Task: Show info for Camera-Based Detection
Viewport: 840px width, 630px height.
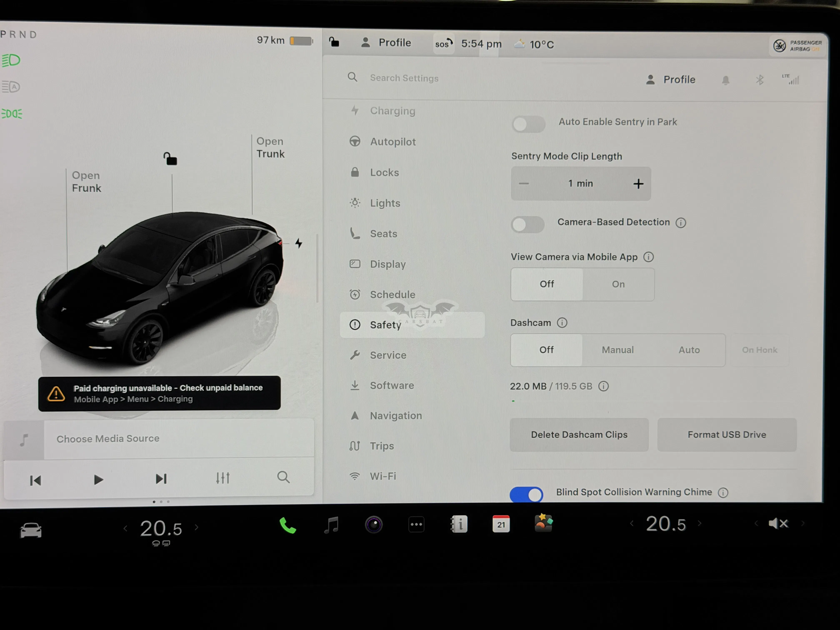Action: [x=681, y=223]
